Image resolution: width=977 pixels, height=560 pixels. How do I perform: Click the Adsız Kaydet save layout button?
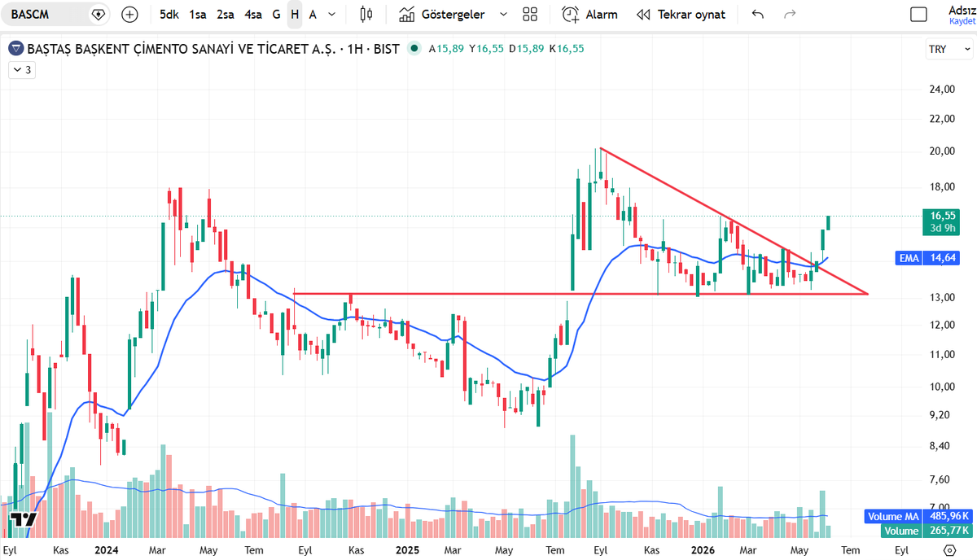(961, 15)
